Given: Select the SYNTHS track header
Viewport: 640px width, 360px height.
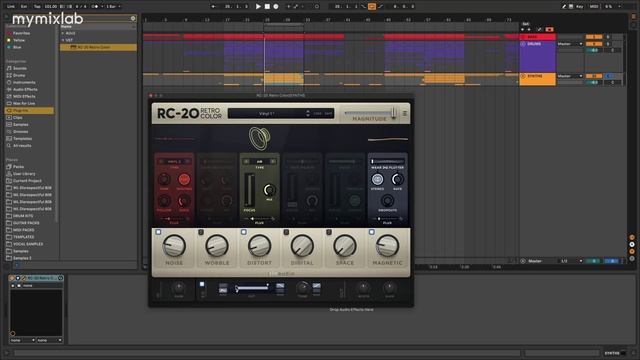Looking at the screenshot, I should pyautogui.click(x=538, y=79).
